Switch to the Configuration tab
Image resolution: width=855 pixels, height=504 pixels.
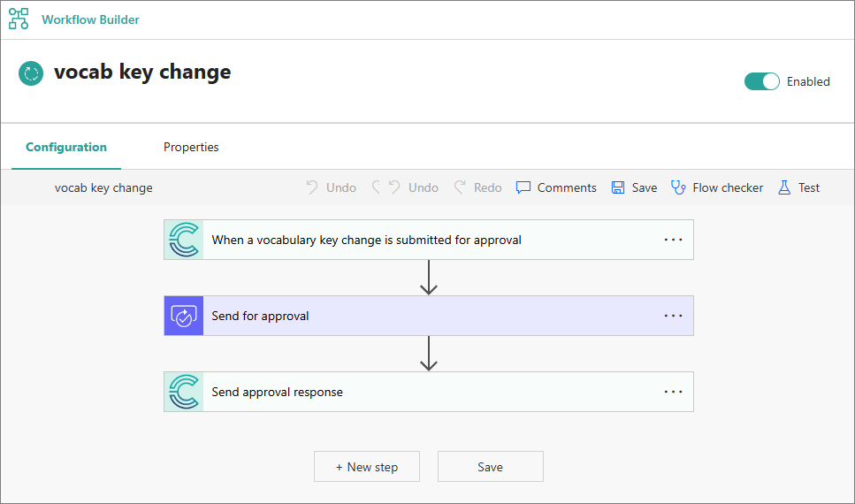point(66,148)
